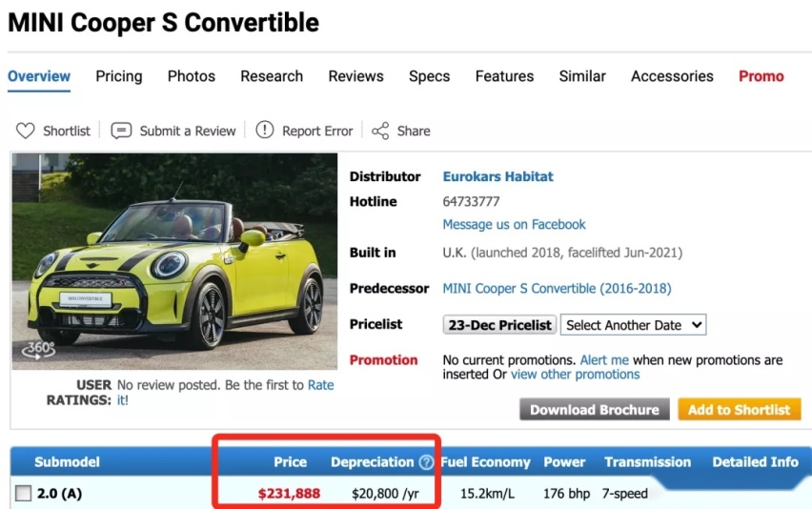Open the Specs tab

click(429, 76)
